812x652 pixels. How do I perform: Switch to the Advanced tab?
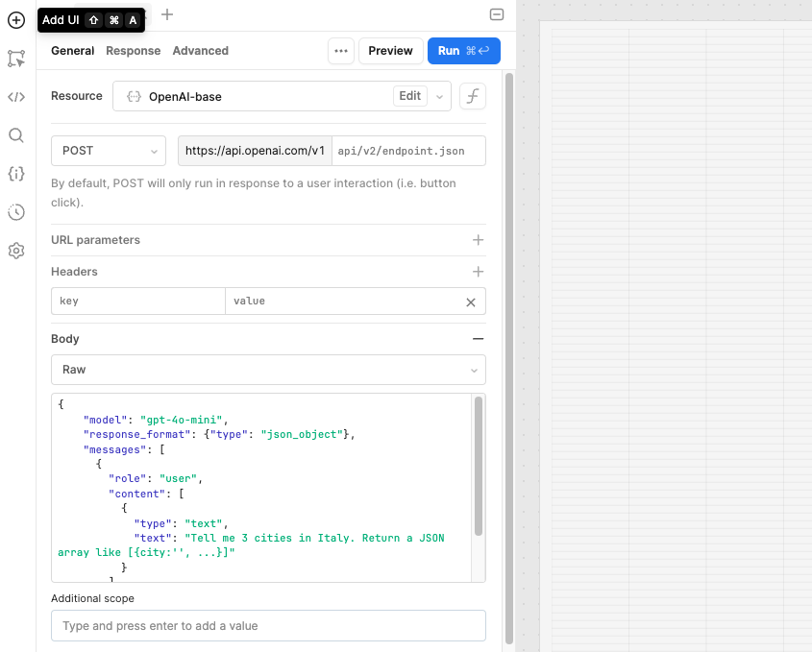pyautogui.click(x=200, y=51)
